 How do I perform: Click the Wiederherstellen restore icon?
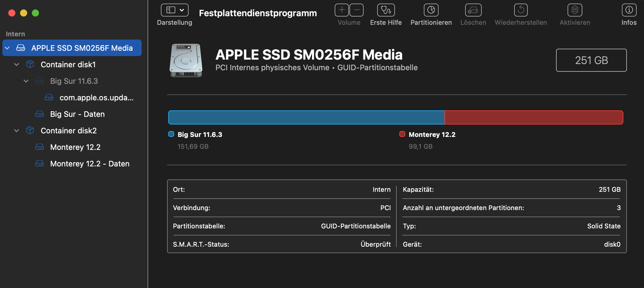(521, 10)
